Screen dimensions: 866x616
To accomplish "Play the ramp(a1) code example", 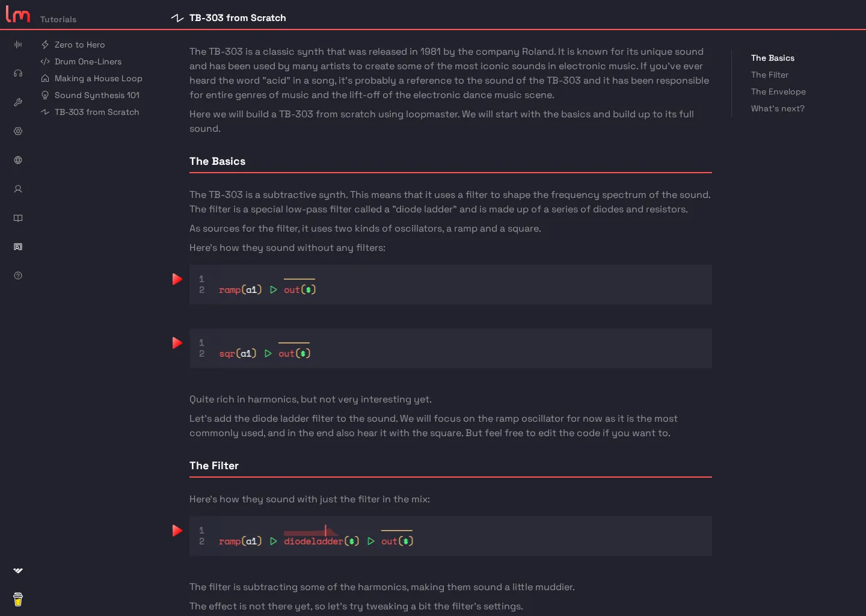I will 177,279.
